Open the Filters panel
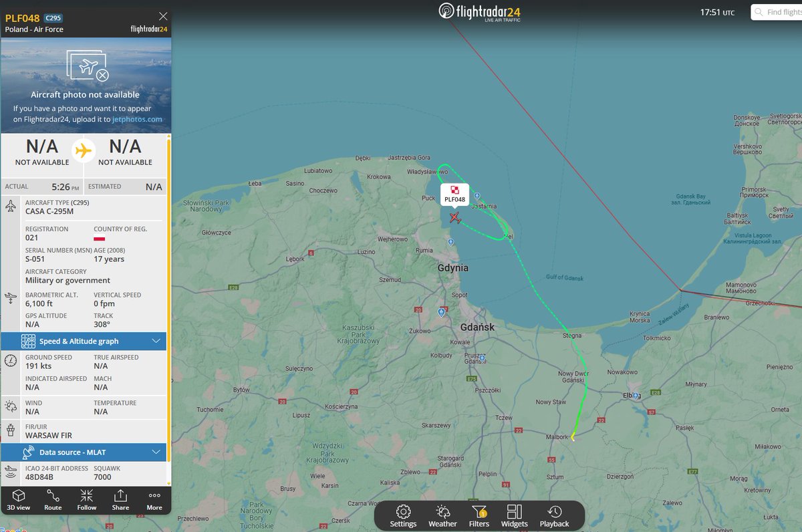 point(479,516)
